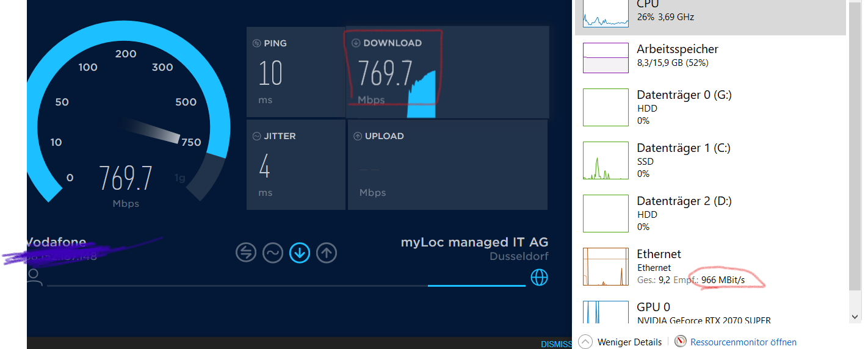
Task: Open the DOWNLOAD result panel
Action: 447,71
